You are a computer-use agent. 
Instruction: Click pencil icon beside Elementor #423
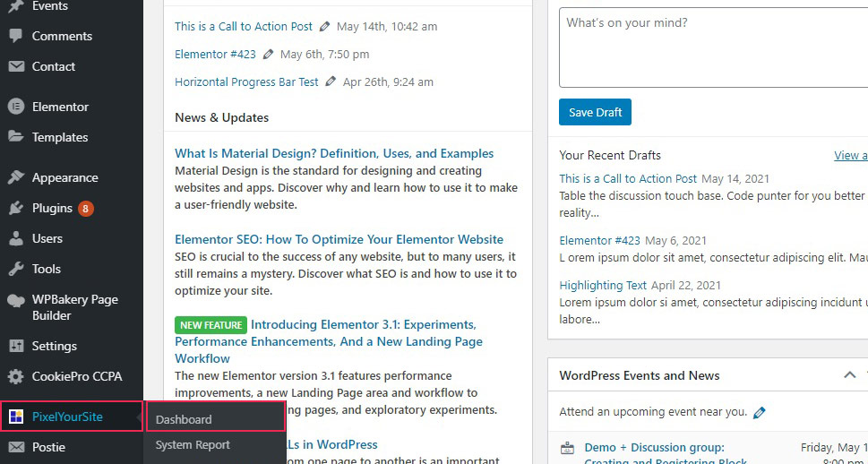tap(269, 55)
